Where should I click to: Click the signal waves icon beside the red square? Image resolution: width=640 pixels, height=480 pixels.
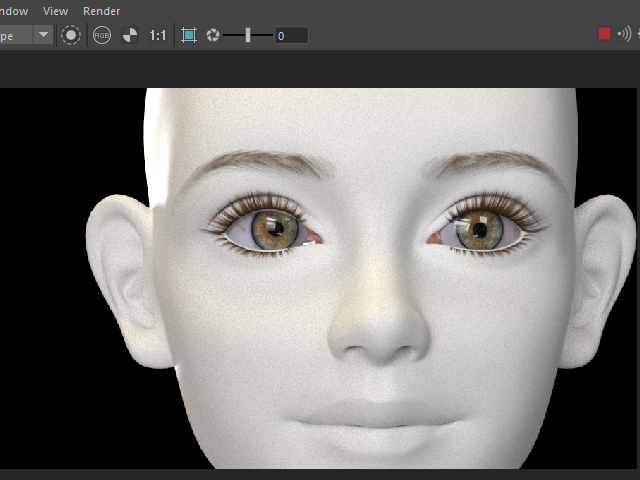(x=625, y=34)
